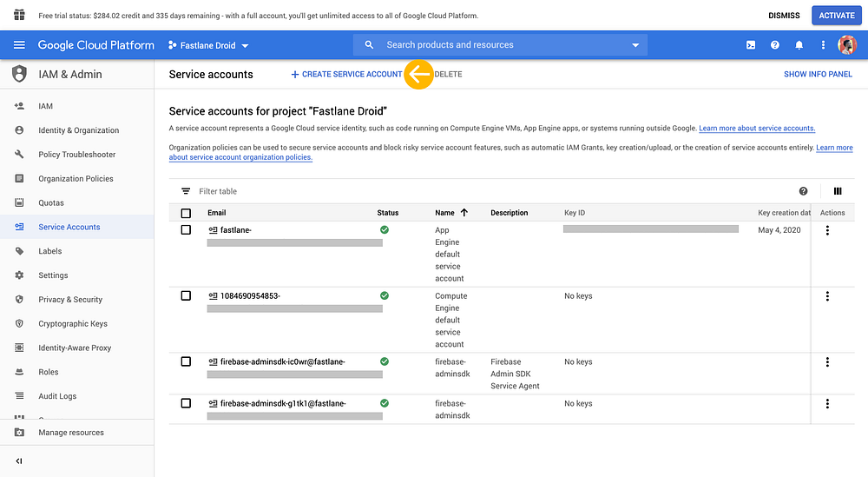Activate Cloud Shell terminal icon
The image size is (868, 477).
(x=751, y=45)
